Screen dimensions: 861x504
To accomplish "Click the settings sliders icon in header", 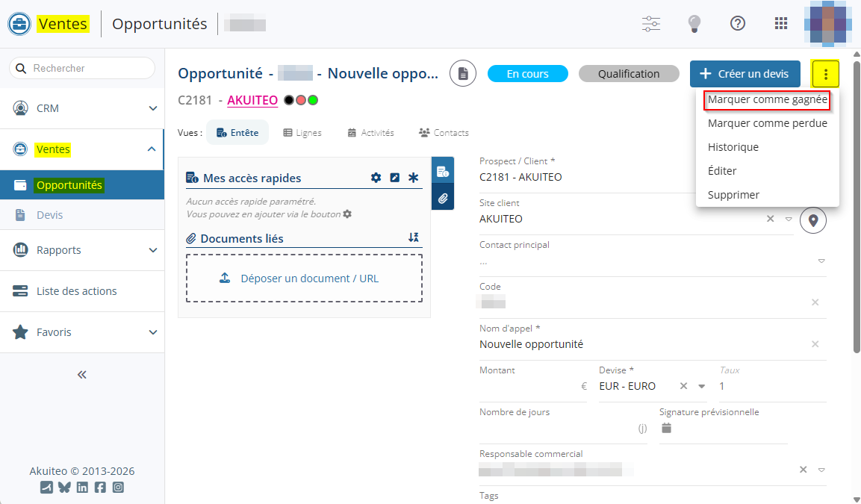I will (x=651, y=24).
